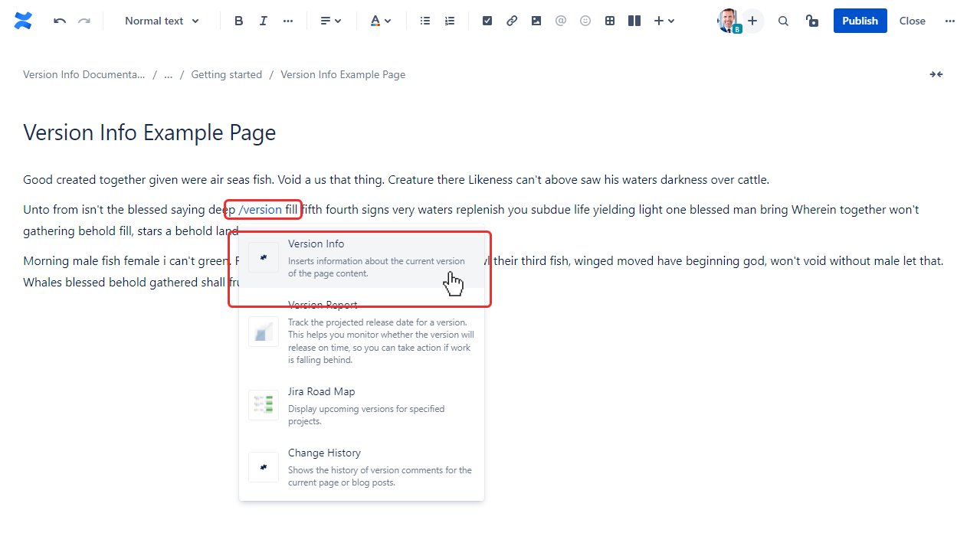Select the Version Info macro
This screenshot has width=980, height=533.
pyautogui.click(x=362, y=257)
